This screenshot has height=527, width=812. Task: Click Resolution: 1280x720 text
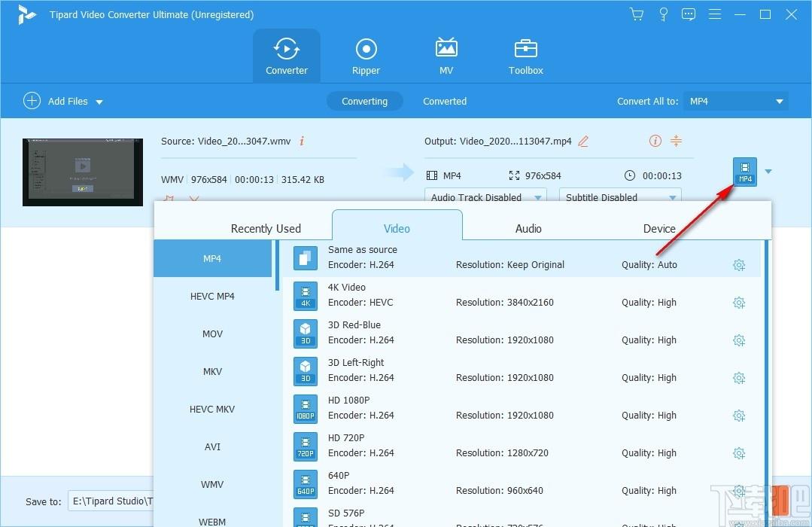[x=502, y=452]
